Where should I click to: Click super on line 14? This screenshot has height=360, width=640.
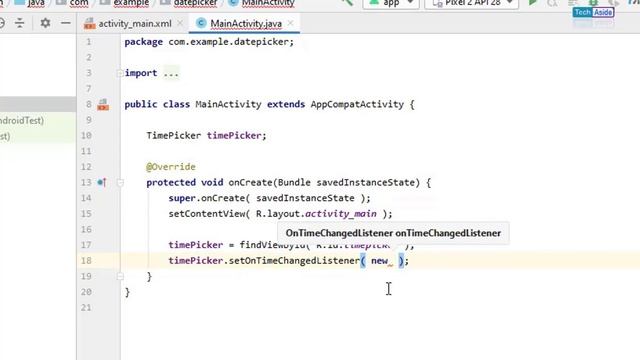click(182, 198)
